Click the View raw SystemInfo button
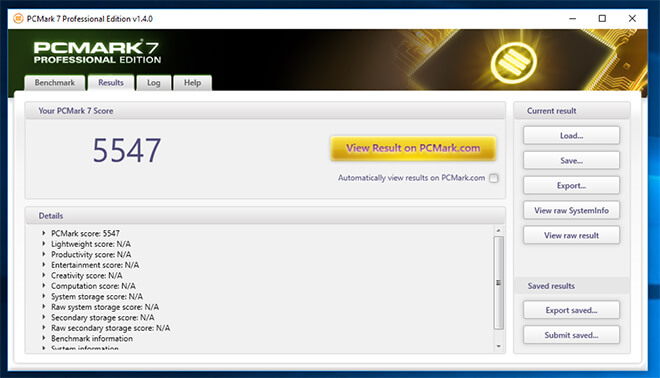Image resolution: width=660 pixels, height=378 pixels. [x=571, y=210]
